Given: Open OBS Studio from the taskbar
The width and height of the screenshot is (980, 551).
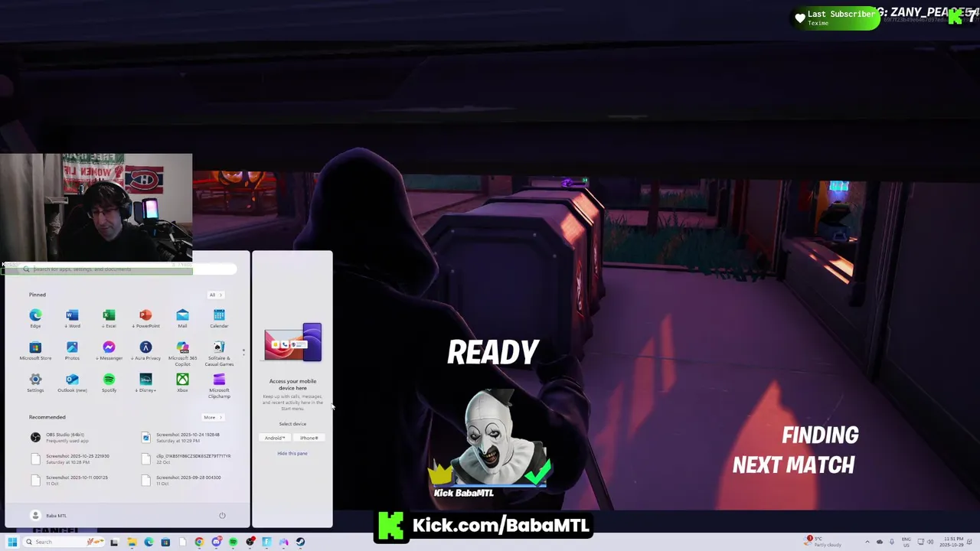Looking at the screenshot, I should click(250, 542).
